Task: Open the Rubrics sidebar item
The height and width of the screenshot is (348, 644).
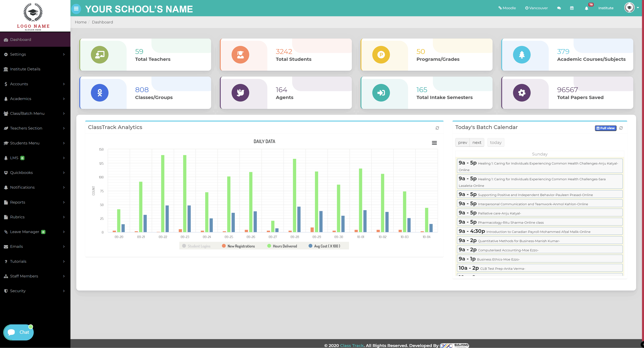Action: (35, 217)
